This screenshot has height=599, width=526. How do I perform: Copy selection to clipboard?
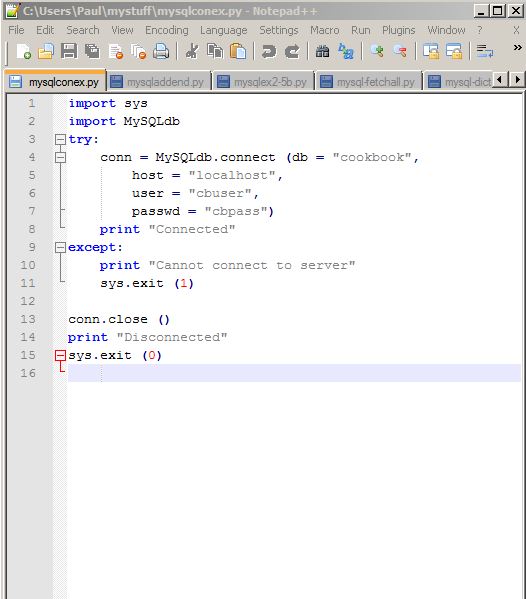click(215, 51)
